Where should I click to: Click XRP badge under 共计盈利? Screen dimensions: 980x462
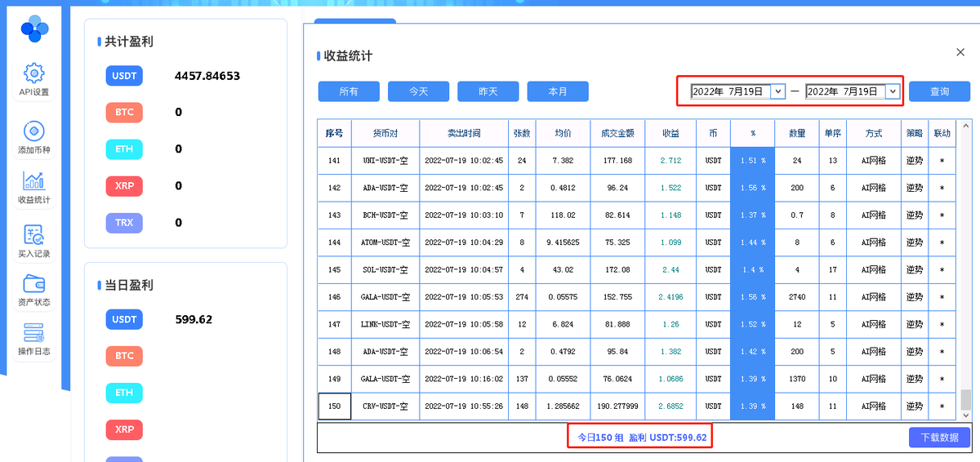tap(124, 186)
